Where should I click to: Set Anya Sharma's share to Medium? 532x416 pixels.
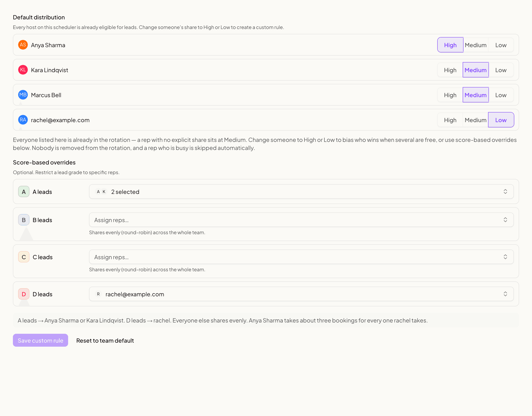(x=476, y=45)
